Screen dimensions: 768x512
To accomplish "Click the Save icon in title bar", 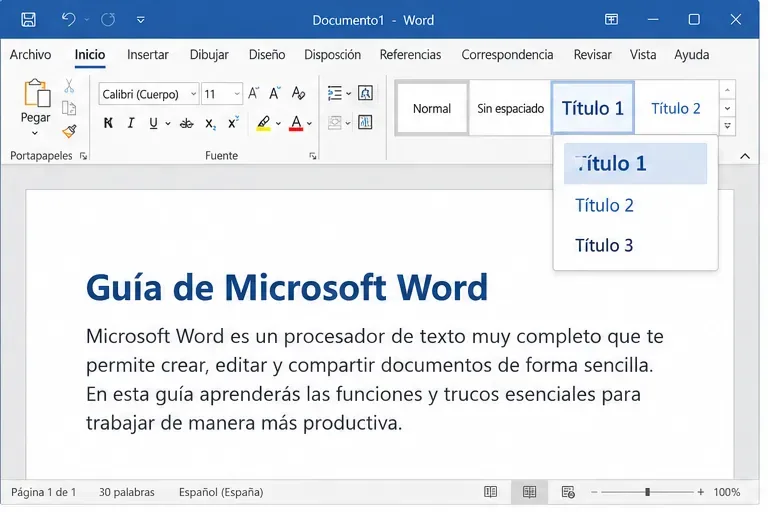I will tap(28, 20).
